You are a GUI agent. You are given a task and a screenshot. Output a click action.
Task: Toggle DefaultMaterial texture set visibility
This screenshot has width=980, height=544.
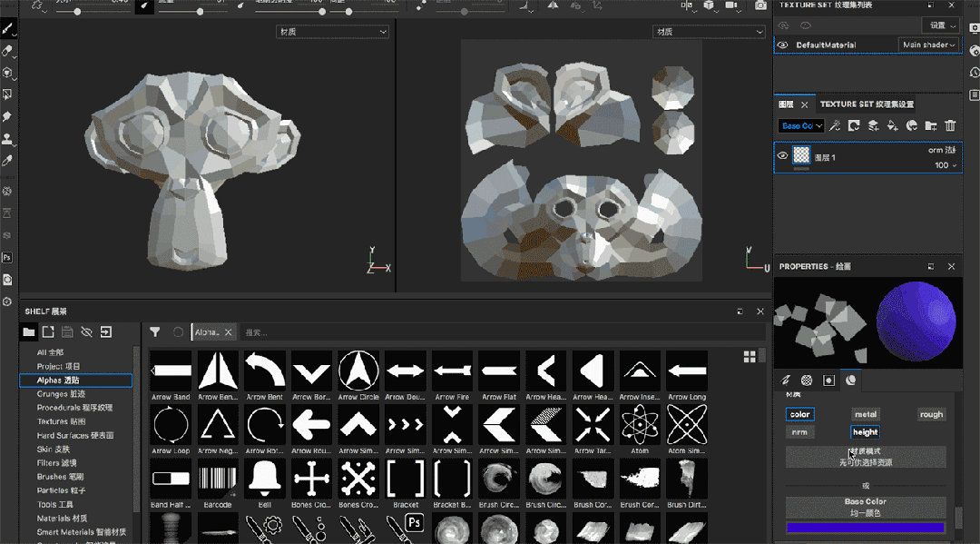pos(782,45)
